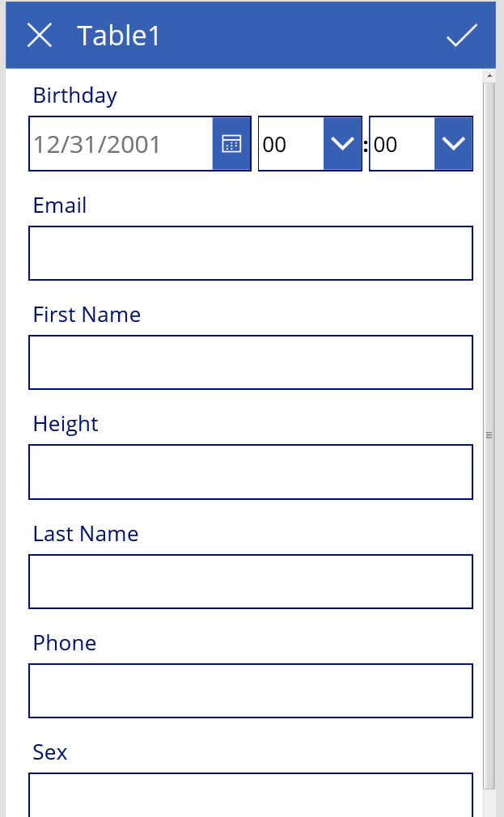Select the First Name label text
The width and height of the screenshot is (504, 817).
(x=87, y=315)
